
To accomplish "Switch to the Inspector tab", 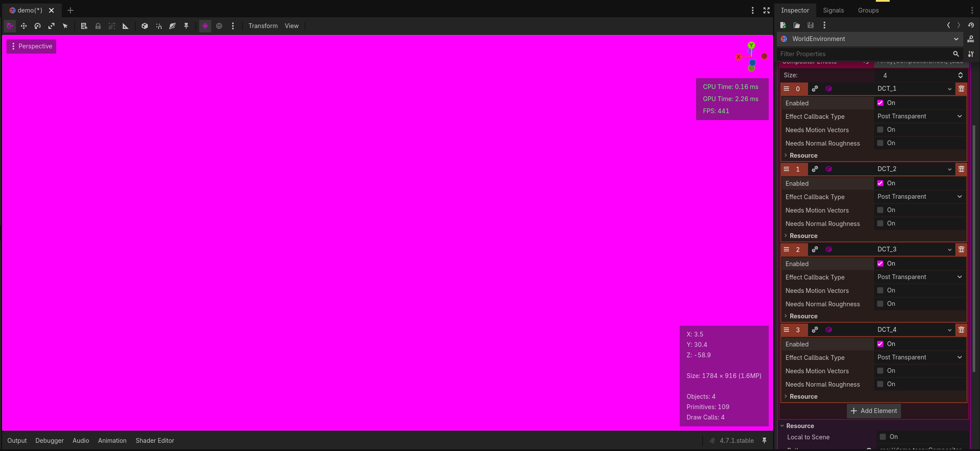I will point(795,10).
